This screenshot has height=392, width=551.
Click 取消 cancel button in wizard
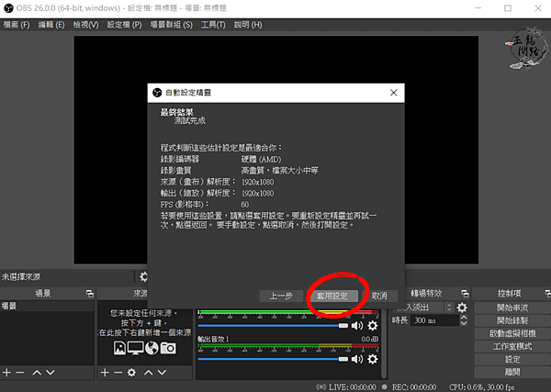(x=379, y=296)
